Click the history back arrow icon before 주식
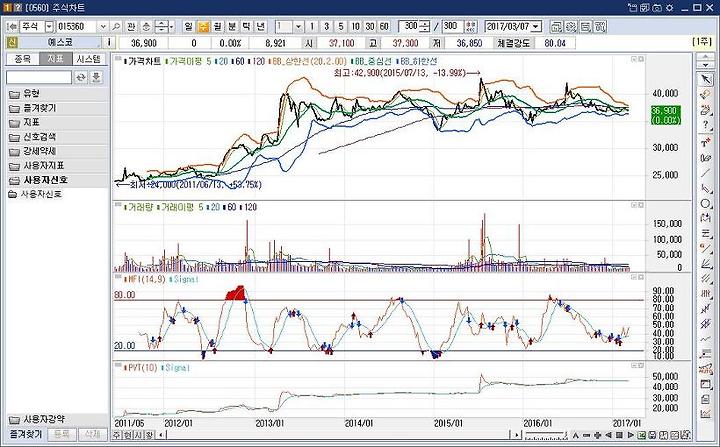This screenshot has width=720, height=447. tap(12, 26)
